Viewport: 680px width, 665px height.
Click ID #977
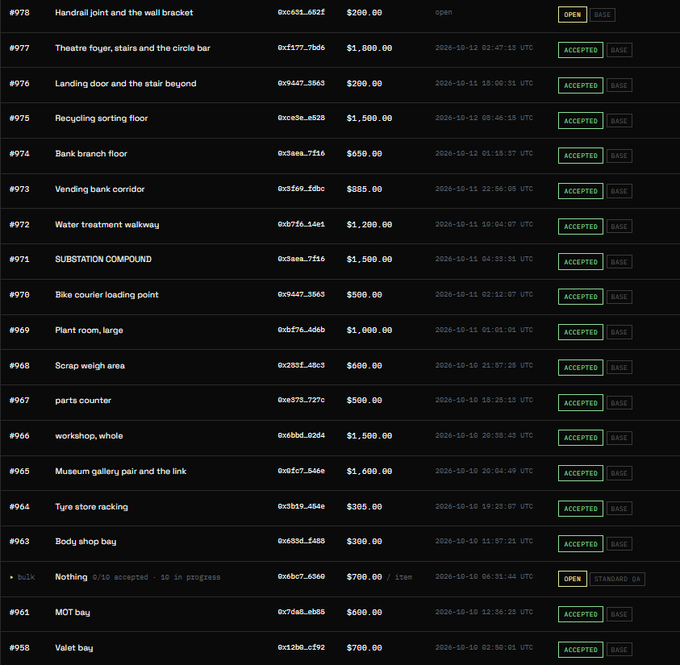tap(20, 48)
